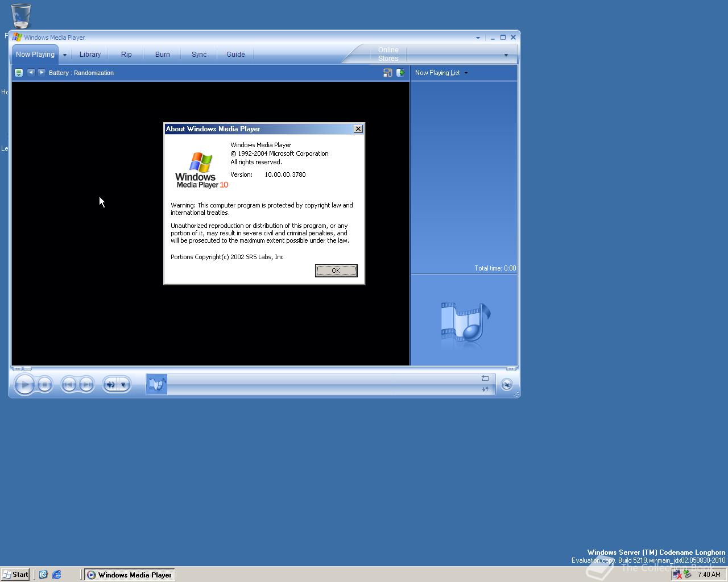Click the SRS Labs copyright line
The height and width of the screenshot is (582, 728).
point(227,257)
